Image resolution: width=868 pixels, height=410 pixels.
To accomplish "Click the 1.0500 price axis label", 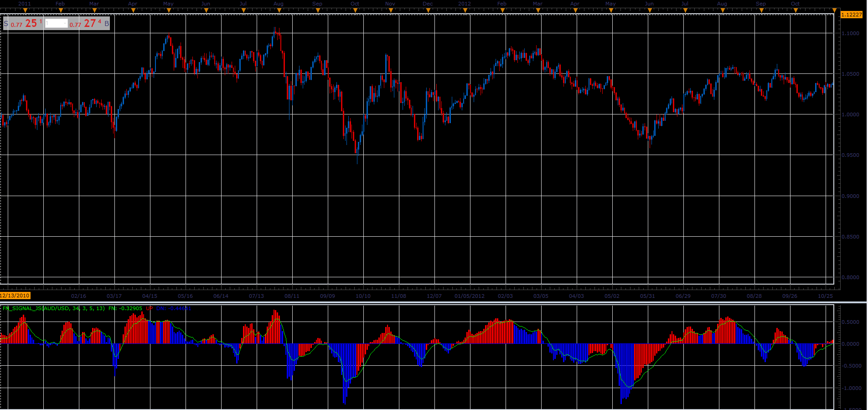I will coord(850,74).
